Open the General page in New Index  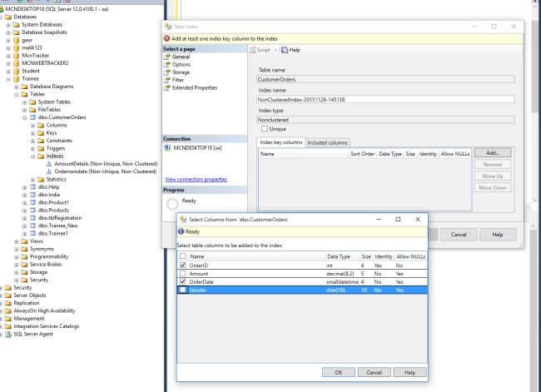point(181,57)
